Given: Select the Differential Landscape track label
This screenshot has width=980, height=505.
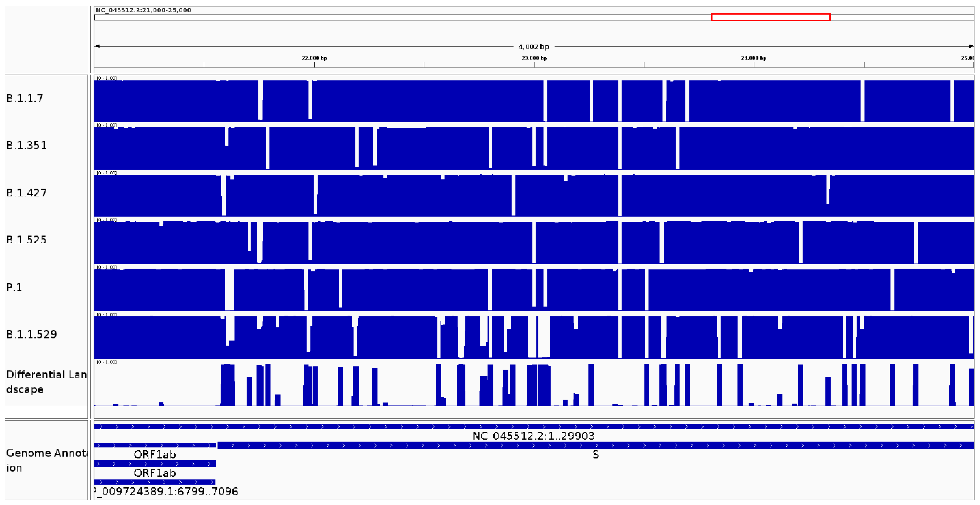Looking at the screenshot, I should click(x=46, y=382).
